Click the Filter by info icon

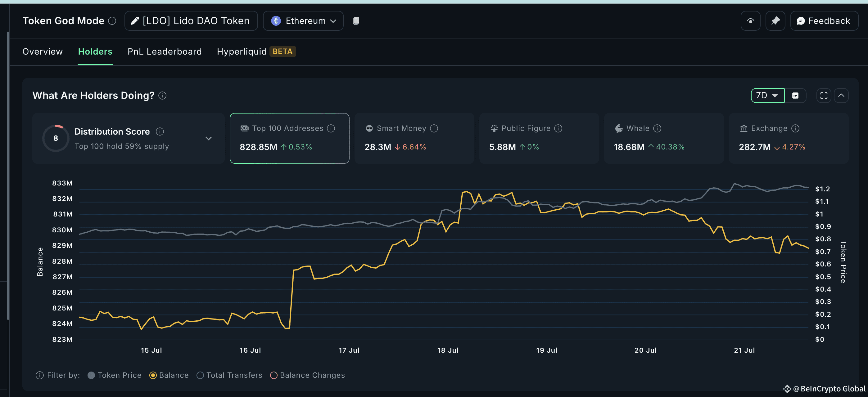click(x=40, y=376)
